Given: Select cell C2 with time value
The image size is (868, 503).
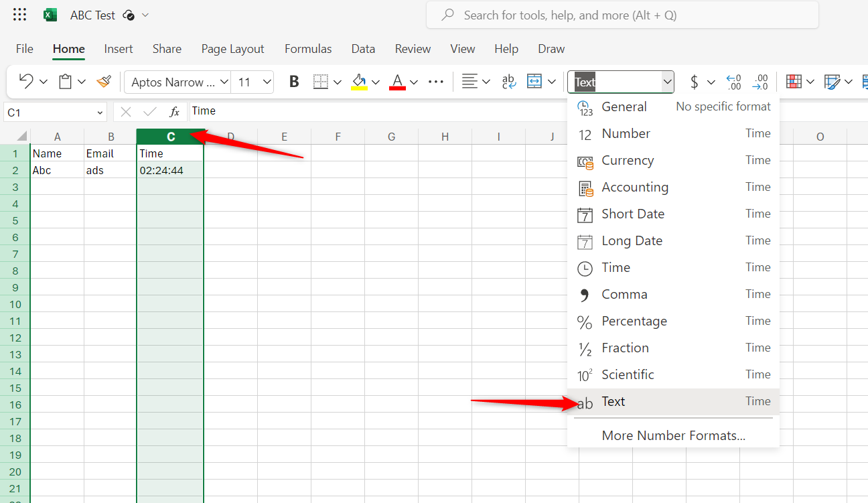Looking at the screenshot, I should tap(170, 170).
